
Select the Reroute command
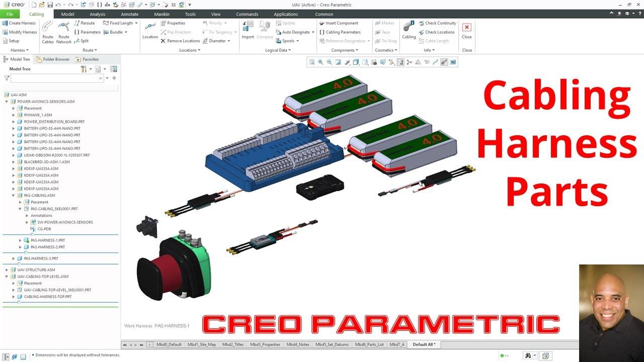[x=85, y=23]
